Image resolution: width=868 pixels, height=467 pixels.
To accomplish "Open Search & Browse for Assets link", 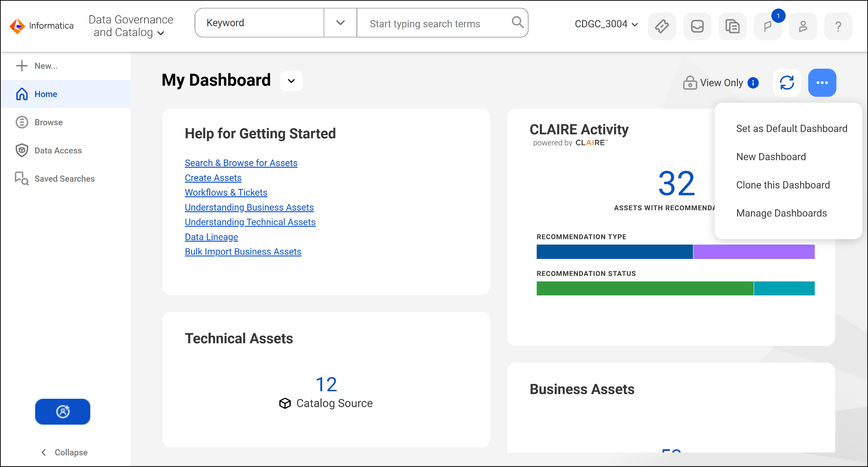I will point(241,163).
